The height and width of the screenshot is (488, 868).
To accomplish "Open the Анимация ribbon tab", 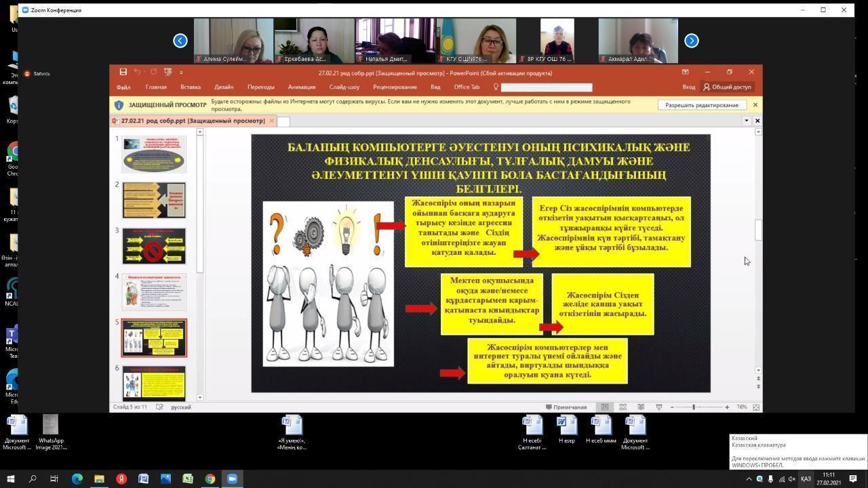I will click(x=301, y=87).
